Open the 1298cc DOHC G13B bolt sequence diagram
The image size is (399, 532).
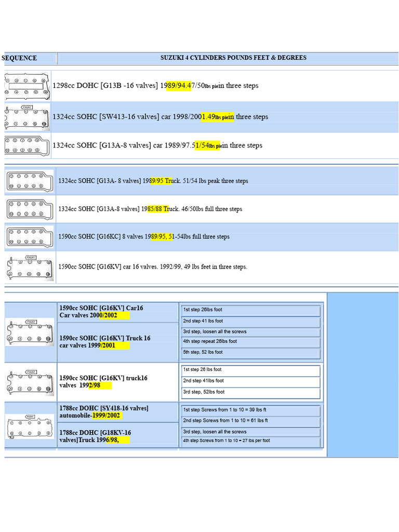pyautogui.click(x=27, y=86)
